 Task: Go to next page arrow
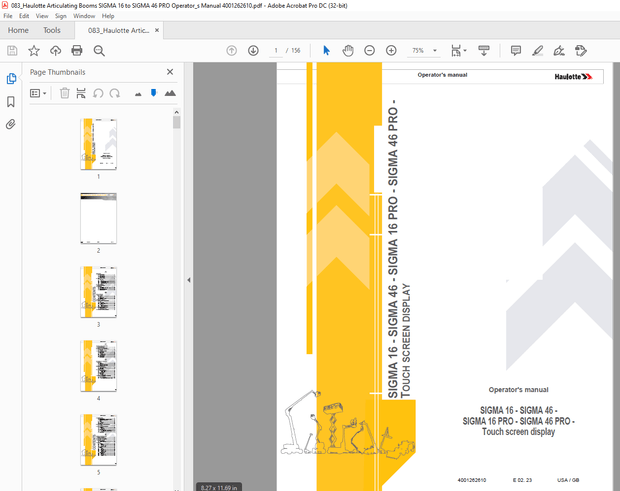pyautogui.click(x=253, y=50)
